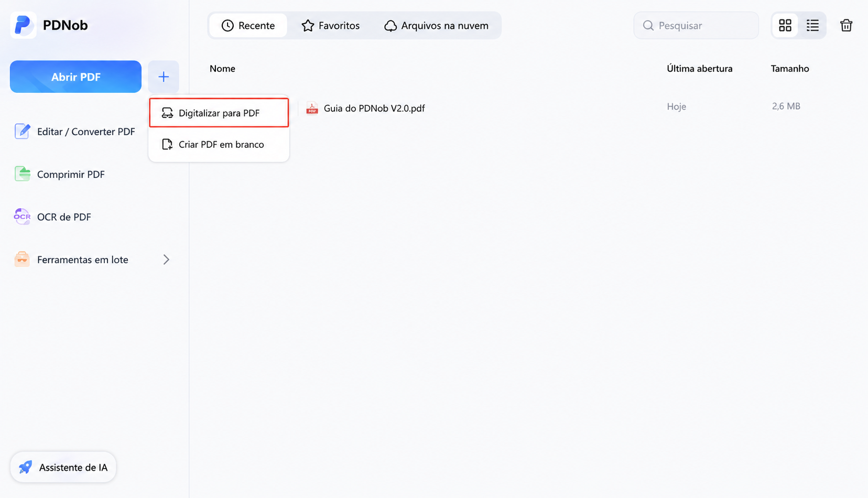Choose Criar PDF em branco option

click(x=219, y=144)
